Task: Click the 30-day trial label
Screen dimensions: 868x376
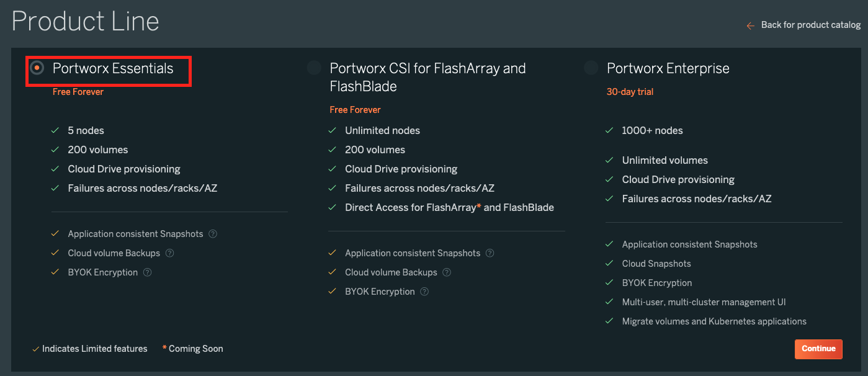Action: coord(630,92)
